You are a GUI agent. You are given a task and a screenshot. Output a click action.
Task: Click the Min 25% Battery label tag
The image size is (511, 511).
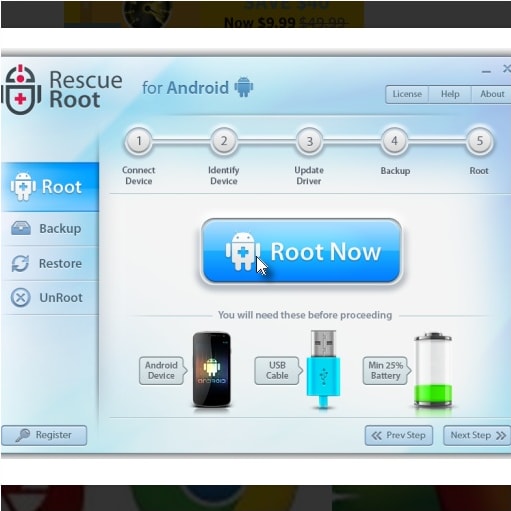click(386, 371)
